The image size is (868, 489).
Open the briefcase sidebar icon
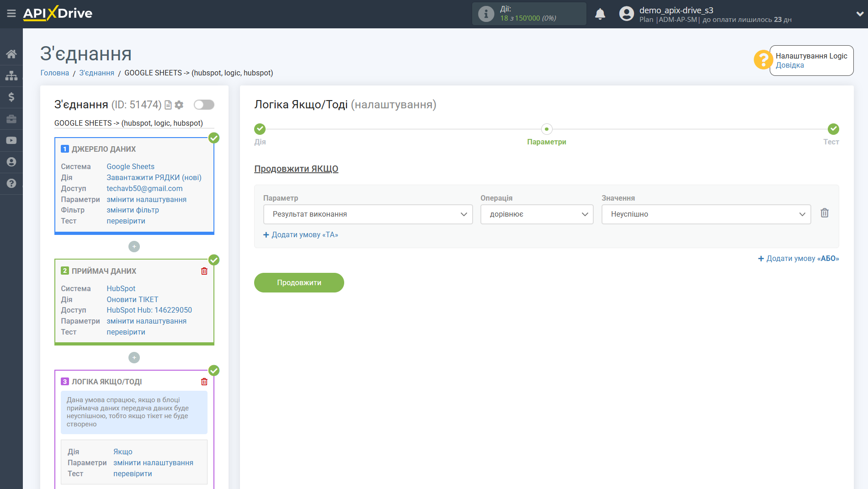click(x=11, y=119)
